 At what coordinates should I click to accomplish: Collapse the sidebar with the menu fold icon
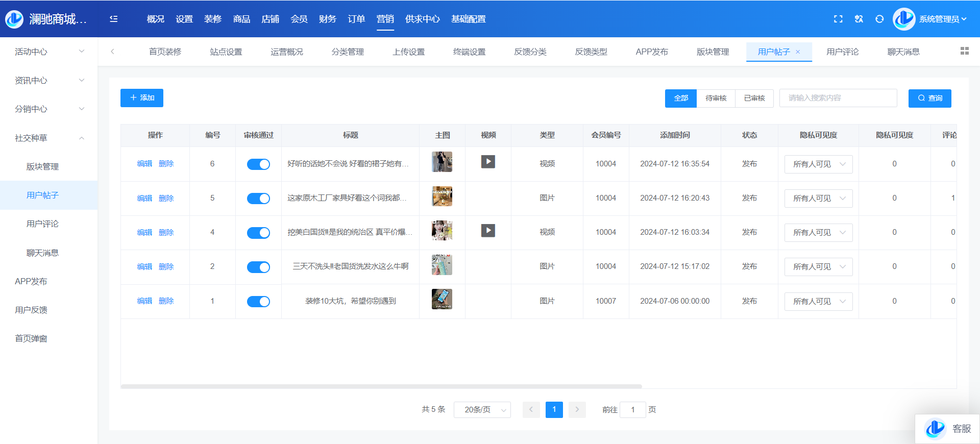[113, 19]
